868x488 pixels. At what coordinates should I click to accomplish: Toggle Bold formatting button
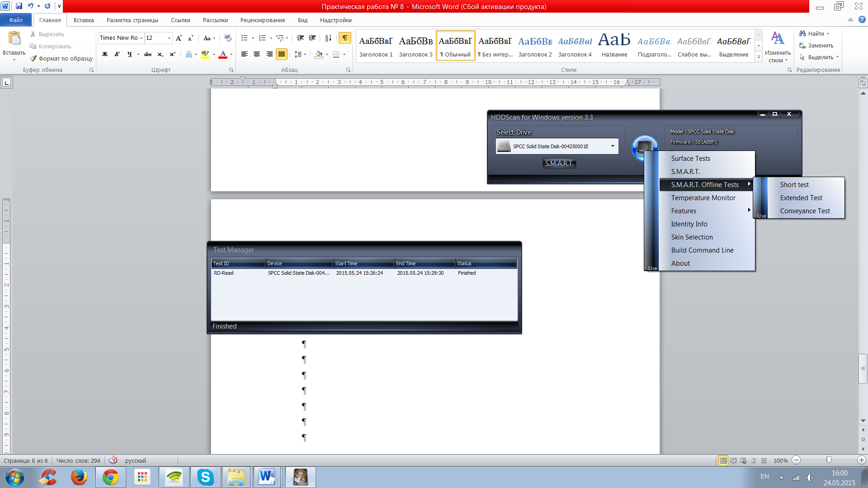click(105, 54)
